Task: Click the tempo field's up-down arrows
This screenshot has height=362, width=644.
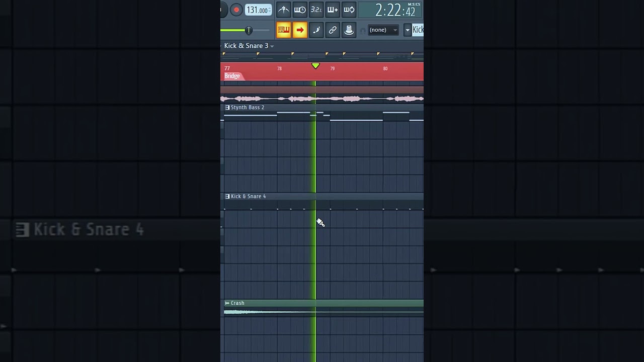Action: coord(270,10)
